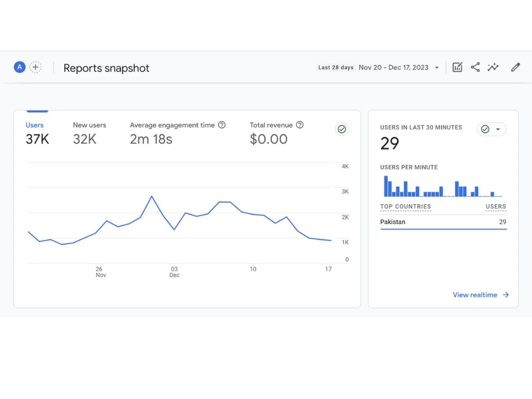The width and height of the screenshot is (532, 399).
Task: Switch to the New users metric tab
Action: pyautogui.click(x=89, y=133)
